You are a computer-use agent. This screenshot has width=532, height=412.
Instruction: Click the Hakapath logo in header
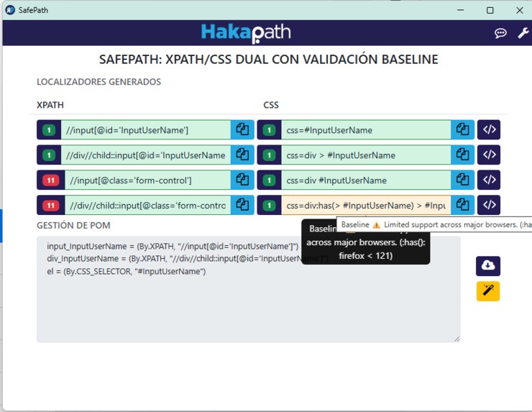(x=246, y=33)
